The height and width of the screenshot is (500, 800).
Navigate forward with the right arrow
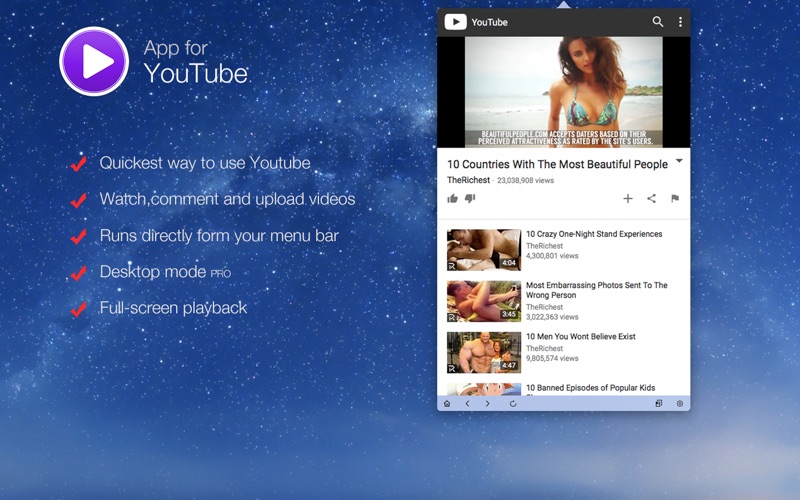(x=487, y=404)
